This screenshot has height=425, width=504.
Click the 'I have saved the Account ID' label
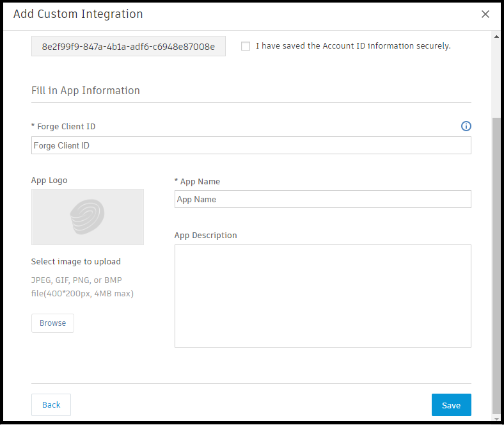tap(353, 46)
